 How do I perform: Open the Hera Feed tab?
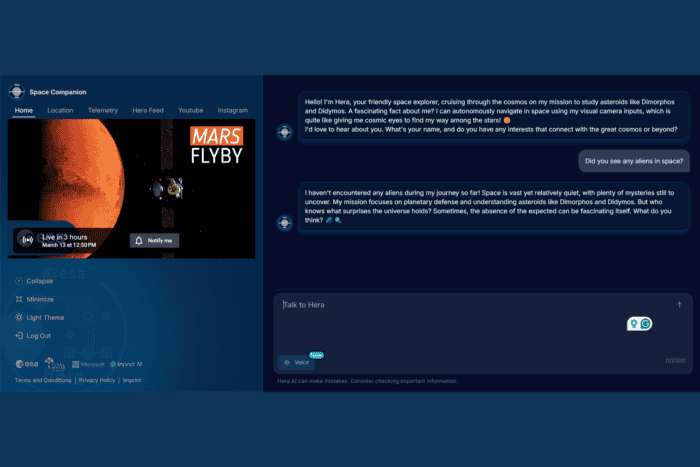[148, 110]
